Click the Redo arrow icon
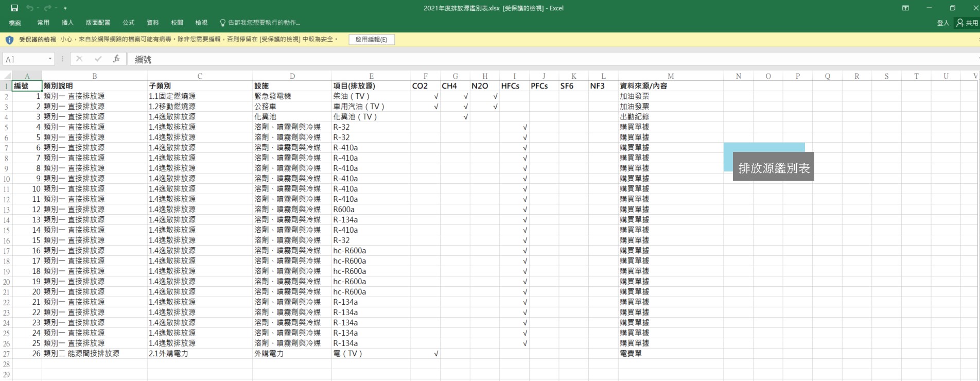Image resolution: width=980 pixels, height=381 pixels. click(x=47, y=8)
